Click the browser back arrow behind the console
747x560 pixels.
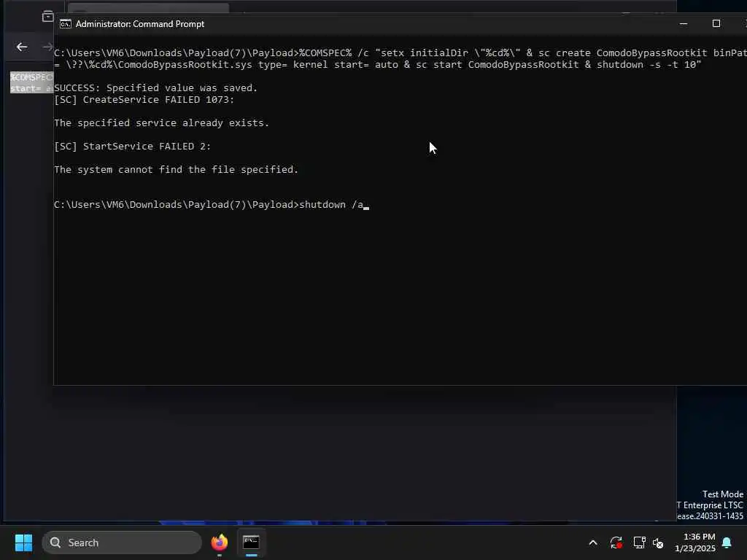point(22,47)
